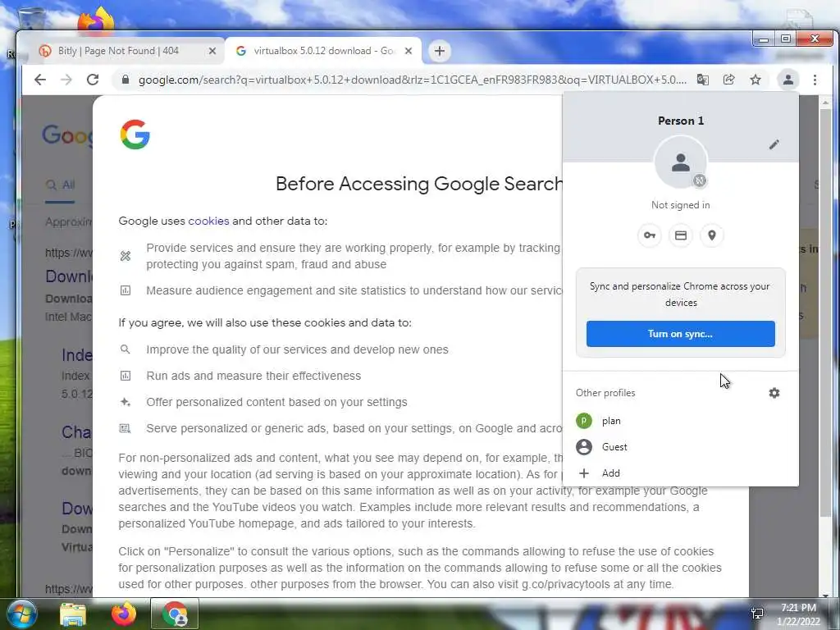Click the "Other profiles" heading
Viewport: 840px width, 630px height.
605,393
